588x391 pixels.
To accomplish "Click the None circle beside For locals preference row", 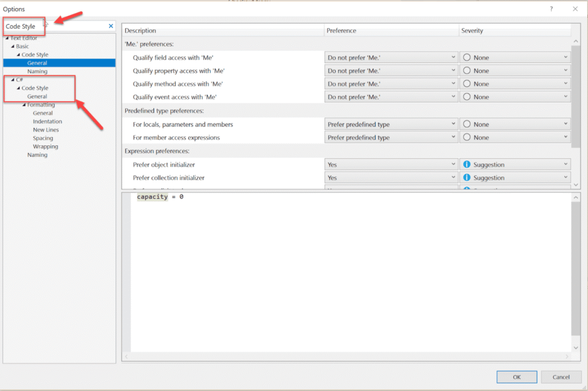I will pos(467,123).
